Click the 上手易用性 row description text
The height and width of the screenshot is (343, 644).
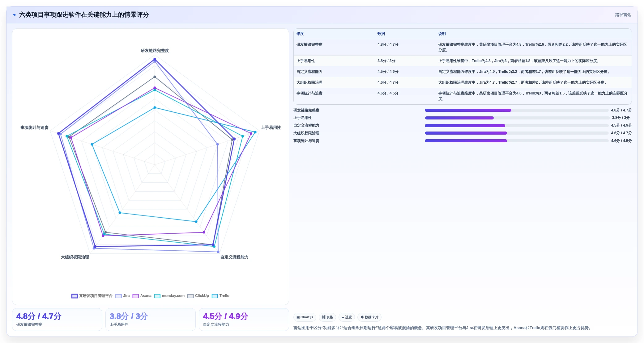519,61
